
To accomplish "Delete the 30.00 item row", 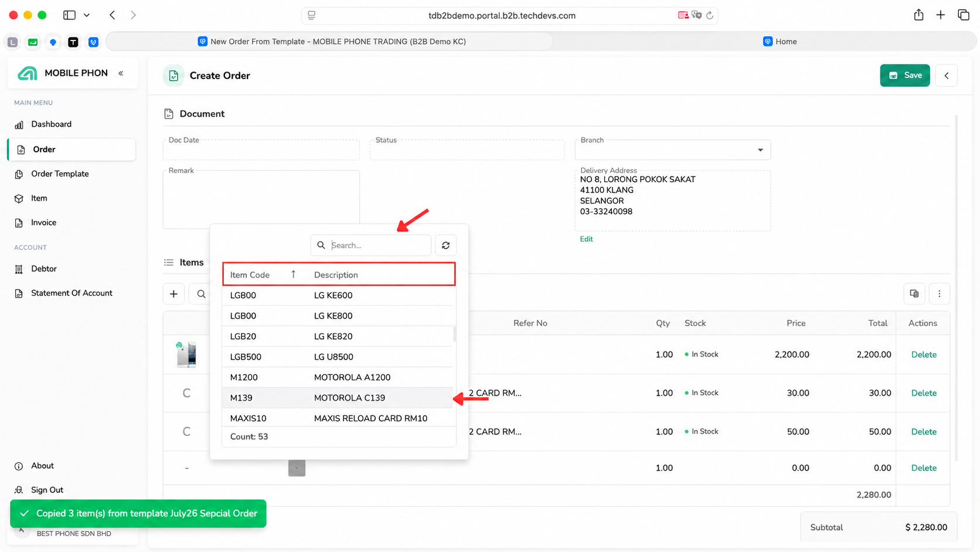I will 924,393.
